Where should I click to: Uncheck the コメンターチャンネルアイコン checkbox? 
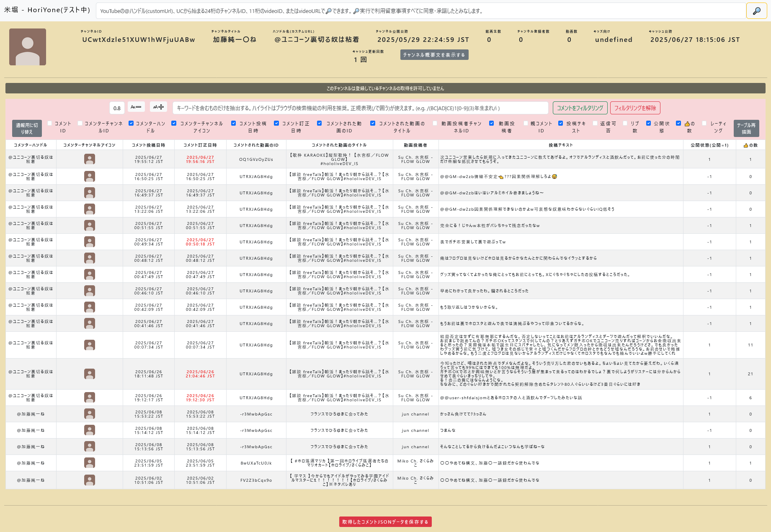tap(174, 123)
